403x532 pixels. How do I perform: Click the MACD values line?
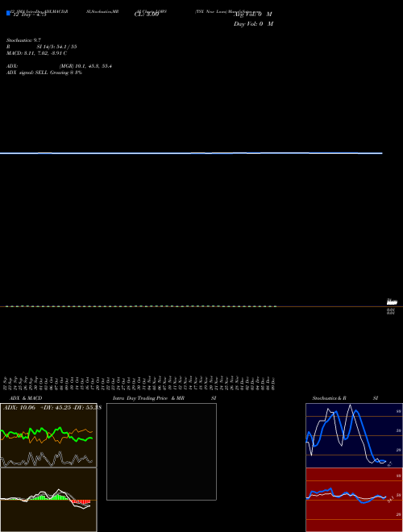click(x=36, y=53)
